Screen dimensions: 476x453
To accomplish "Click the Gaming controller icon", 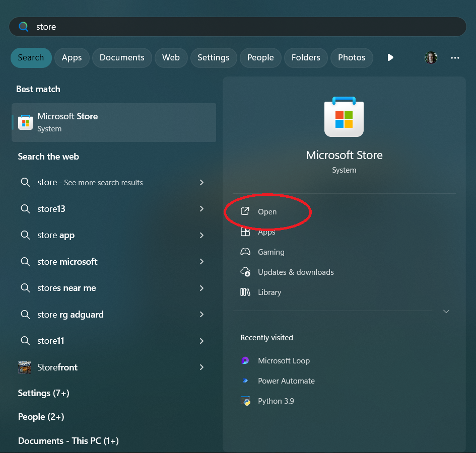I will click(245, 252).
